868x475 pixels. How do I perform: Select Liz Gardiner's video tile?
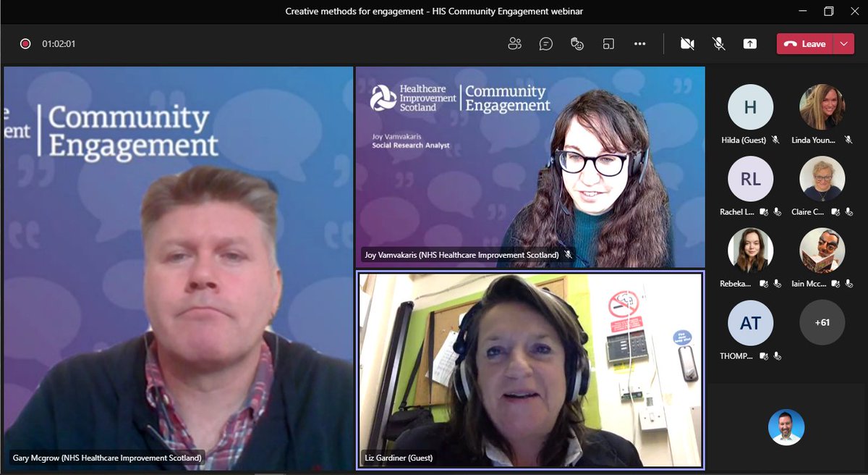click(x=529, y=369)
